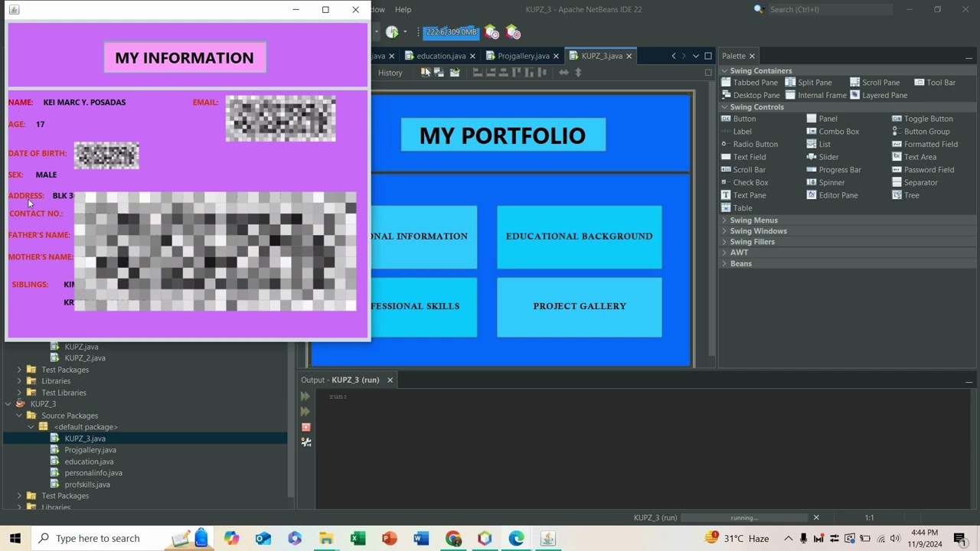Screen dimensions: 980x551
Task: Click the Java app icon on the taskbar
Action: 547,538
